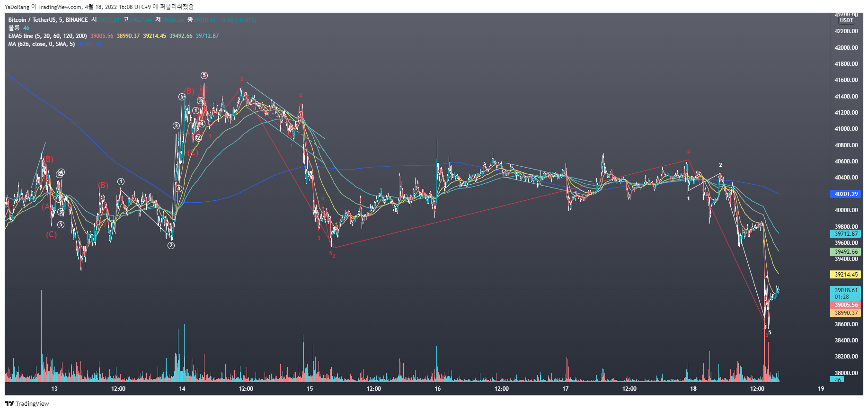Image resolution: width=868 pixels, height=412 pixels.
Task: Select the 38600.00 price axis label
Action: 846,324
